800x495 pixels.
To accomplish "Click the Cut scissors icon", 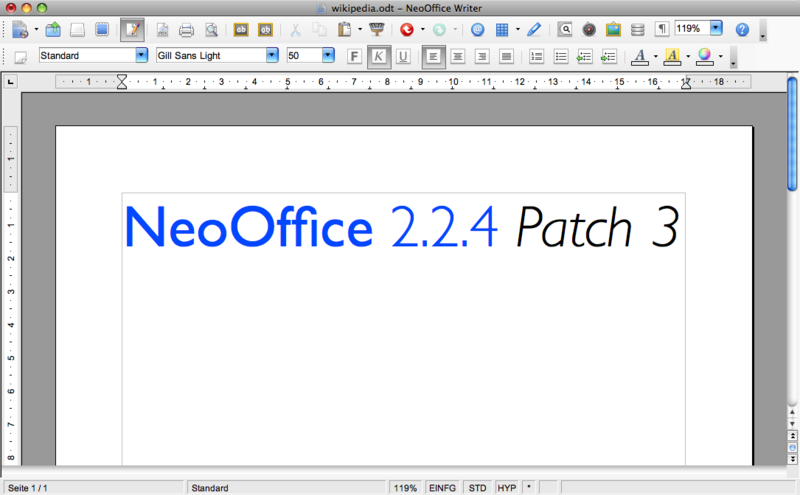I will tap(295, 30).
